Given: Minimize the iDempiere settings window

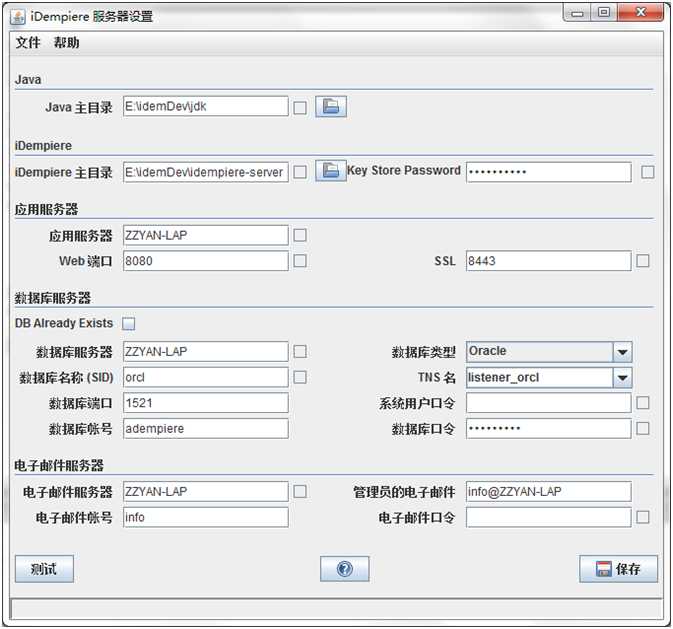Looking at the screenshot, I should 577,13.
